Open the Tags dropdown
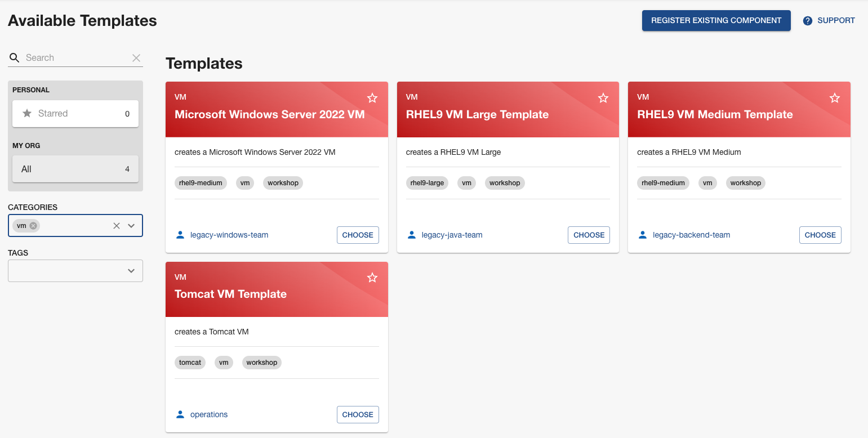The height and width of the screenshot is (438, 868). pos(75,271)
